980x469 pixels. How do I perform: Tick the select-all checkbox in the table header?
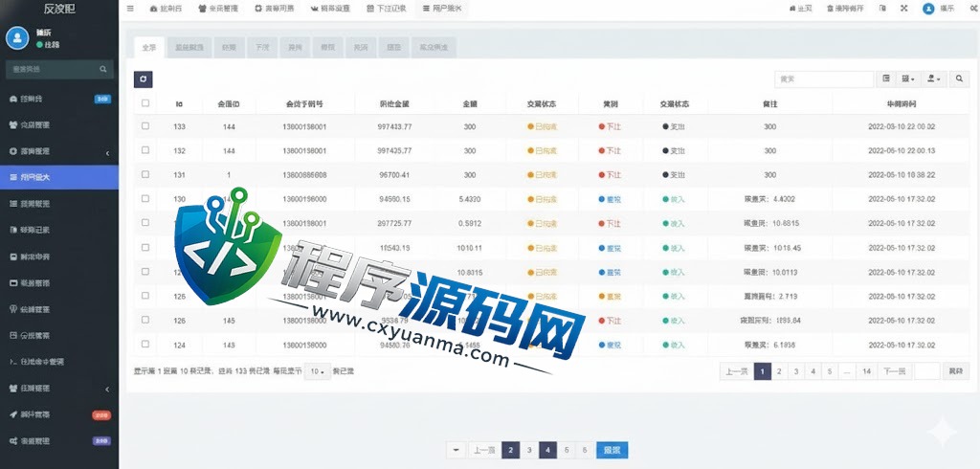pyautogui.click(x=145, y=103)
